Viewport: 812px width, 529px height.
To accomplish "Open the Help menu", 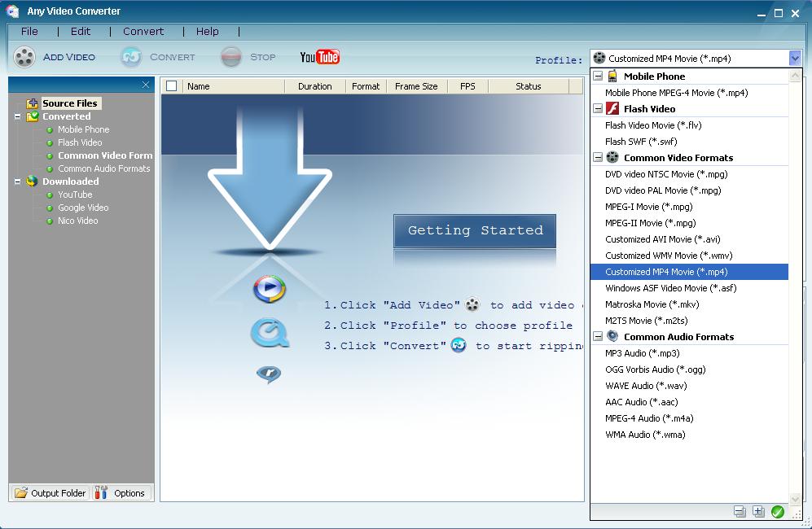I will click(x=207, y=31).
